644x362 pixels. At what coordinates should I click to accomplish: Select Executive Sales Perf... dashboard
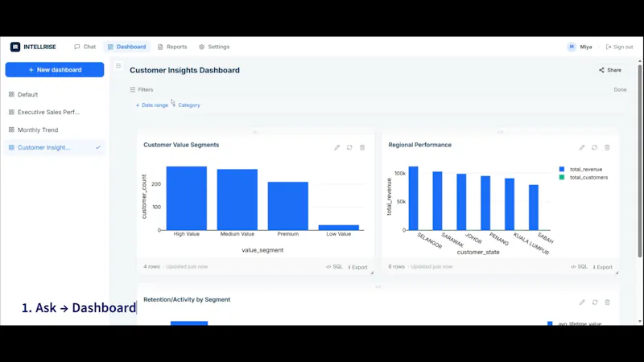point(55,112)
